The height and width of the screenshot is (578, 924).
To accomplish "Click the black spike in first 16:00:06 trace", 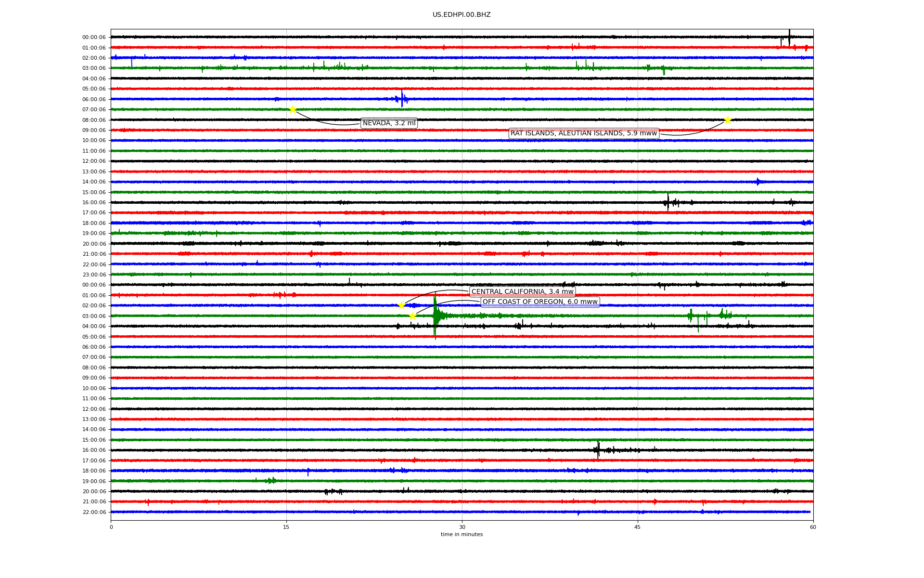I will click(668, 202).
